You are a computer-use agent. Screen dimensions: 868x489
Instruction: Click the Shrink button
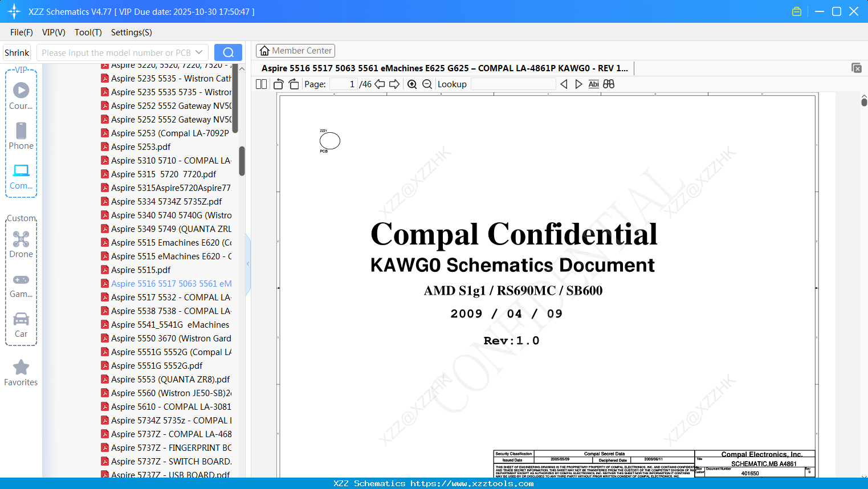click(17, 52)
